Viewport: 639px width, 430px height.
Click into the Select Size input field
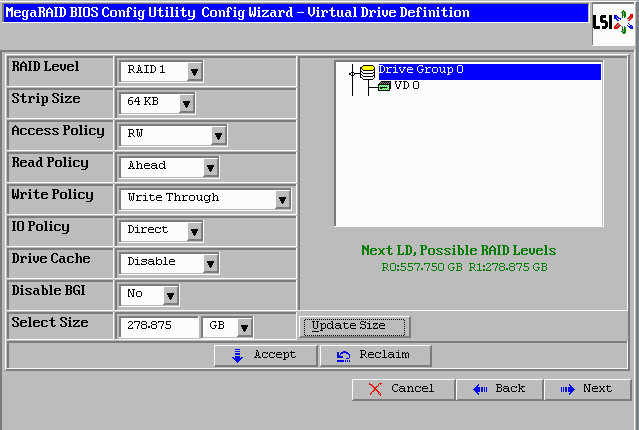(158, 327)
